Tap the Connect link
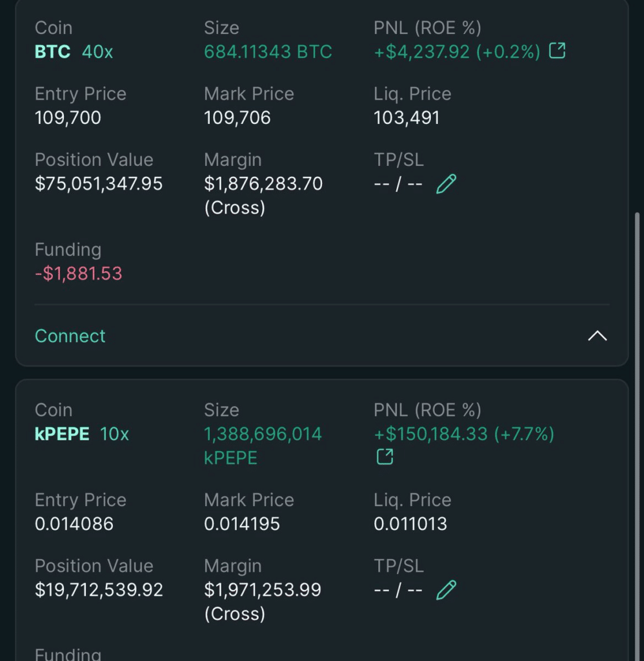This screenshot has height=661, width=644. pos(70,336)
